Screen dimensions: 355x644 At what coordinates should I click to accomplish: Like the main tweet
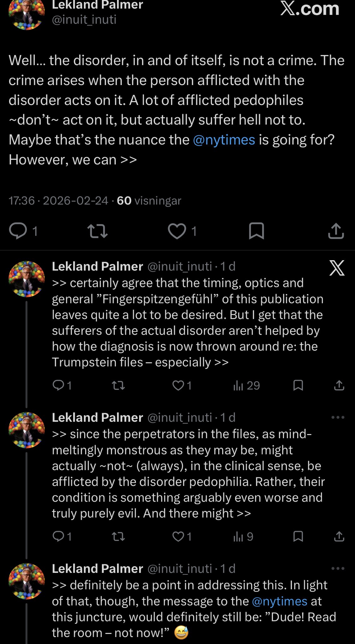(177, 231)
